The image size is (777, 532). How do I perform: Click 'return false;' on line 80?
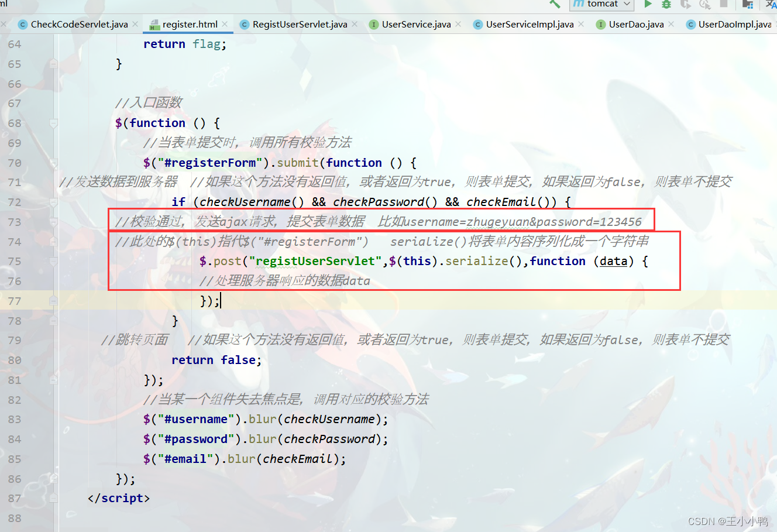click(216, 361)
